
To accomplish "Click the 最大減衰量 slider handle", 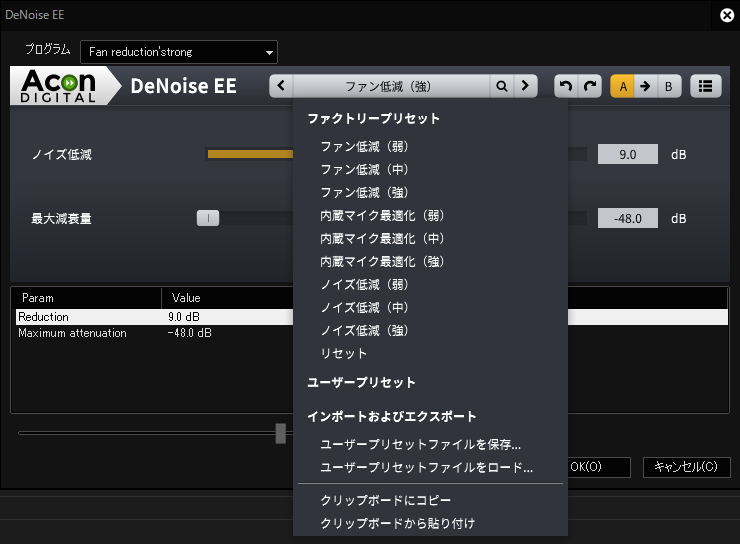I will tap(208, 218).
